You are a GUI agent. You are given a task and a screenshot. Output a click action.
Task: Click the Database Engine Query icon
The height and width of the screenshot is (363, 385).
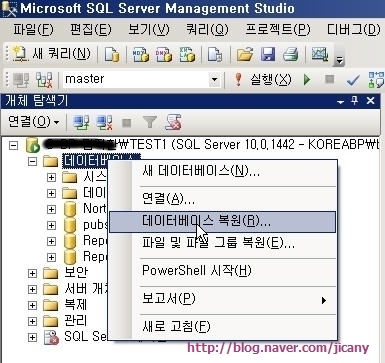[112, 54]
